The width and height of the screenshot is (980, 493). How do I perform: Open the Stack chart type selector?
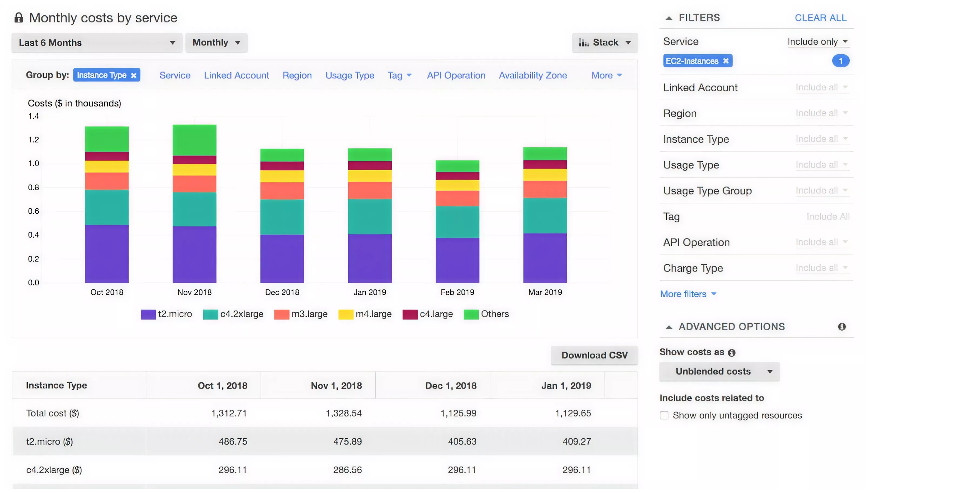pos(604,43)
